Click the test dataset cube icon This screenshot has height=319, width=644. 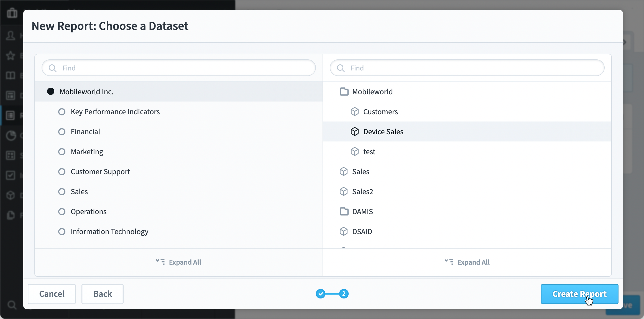pos(355,151)
